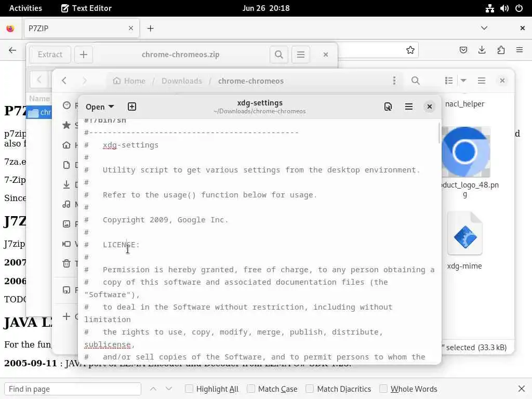Open the Firefox extensions puzzle icon
The image size is (532, 399).
coord(501,50)
